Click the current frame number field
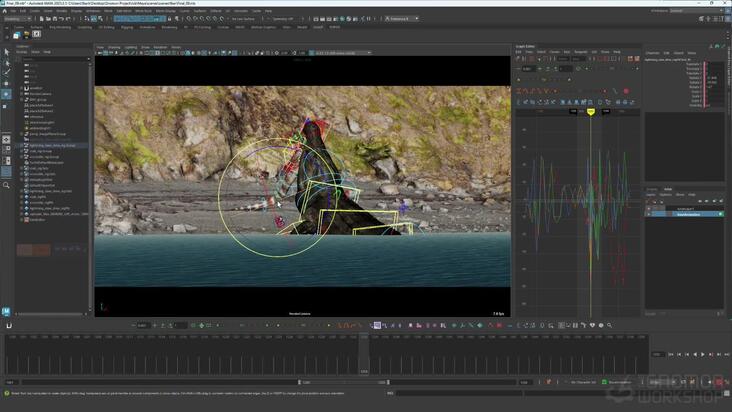This screenshot has height=412, width=732. click(x=658, y=355)
